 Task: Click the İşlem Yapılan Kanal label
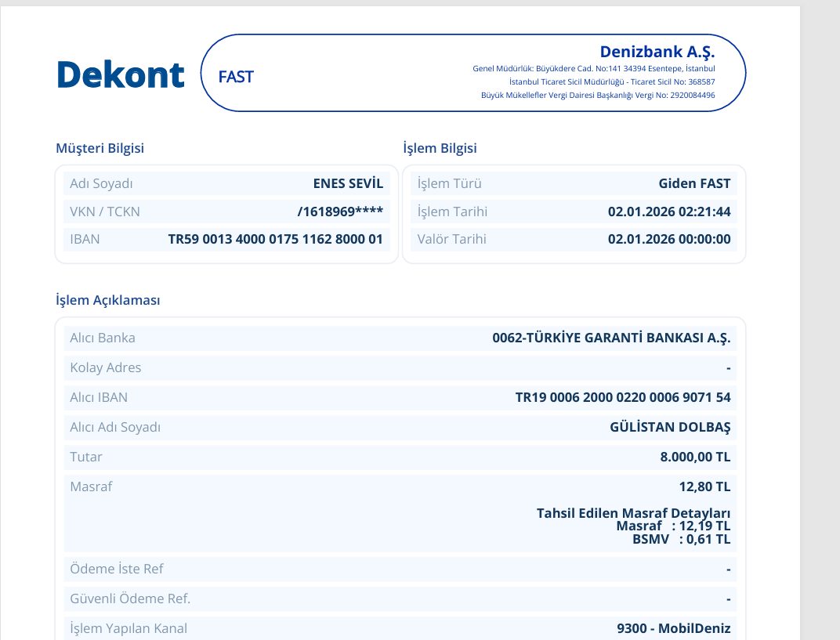point(129,628)
